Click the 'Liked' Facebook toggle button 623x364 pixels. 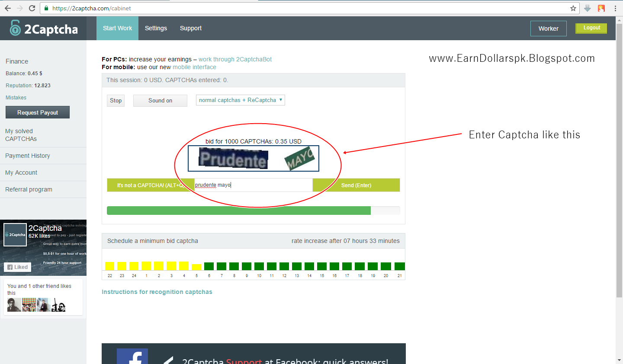17,267
